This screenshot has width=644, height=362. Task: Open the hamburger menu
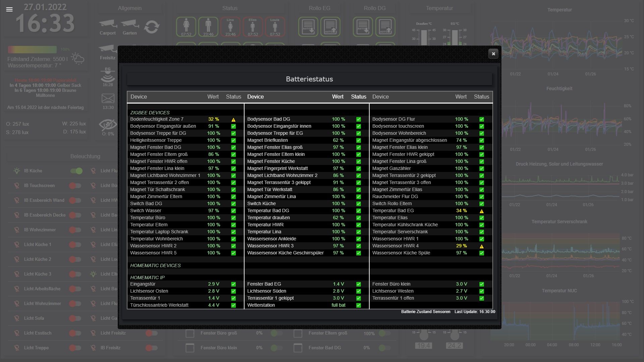coord(9,9)
